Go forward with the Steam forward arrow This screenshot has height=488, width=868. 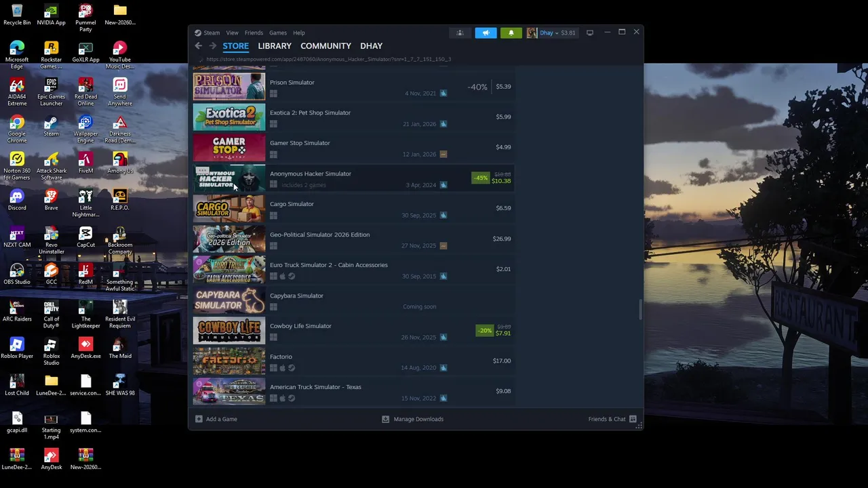(x=212, y=46)
